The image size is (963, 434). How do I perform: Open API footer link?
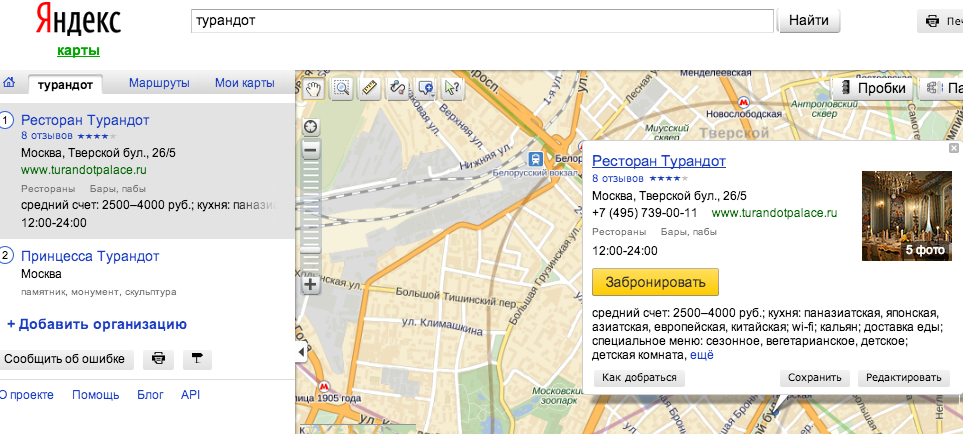tap(190, 395)
